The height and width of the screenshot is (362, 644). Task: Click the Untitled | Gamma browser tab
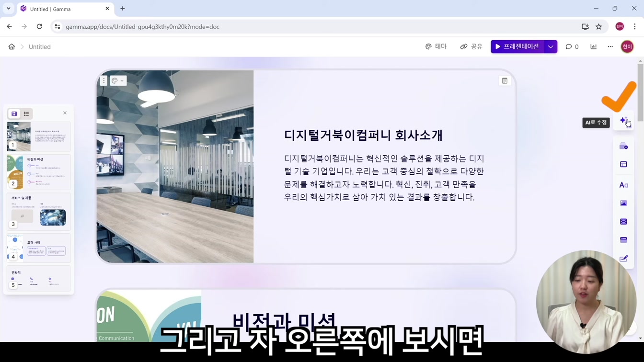[65, 9]
